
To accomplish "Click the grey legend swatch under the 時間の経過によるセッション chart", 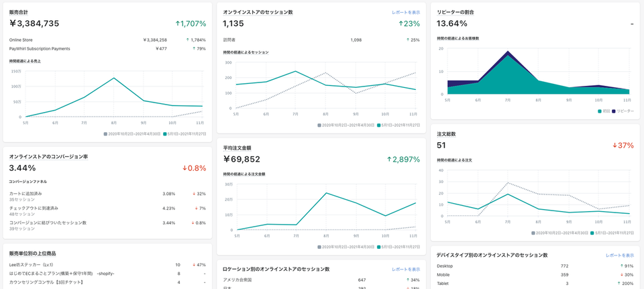I will 319,125.
